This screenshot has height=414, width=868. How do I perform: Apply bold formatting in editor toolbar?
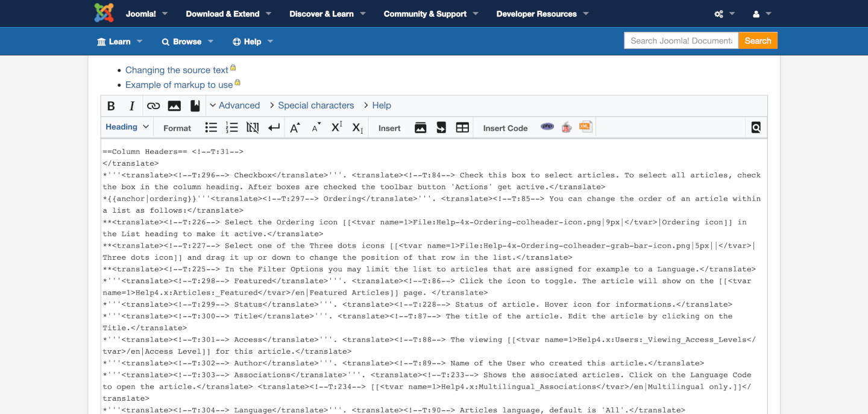(x=111, y=106)
